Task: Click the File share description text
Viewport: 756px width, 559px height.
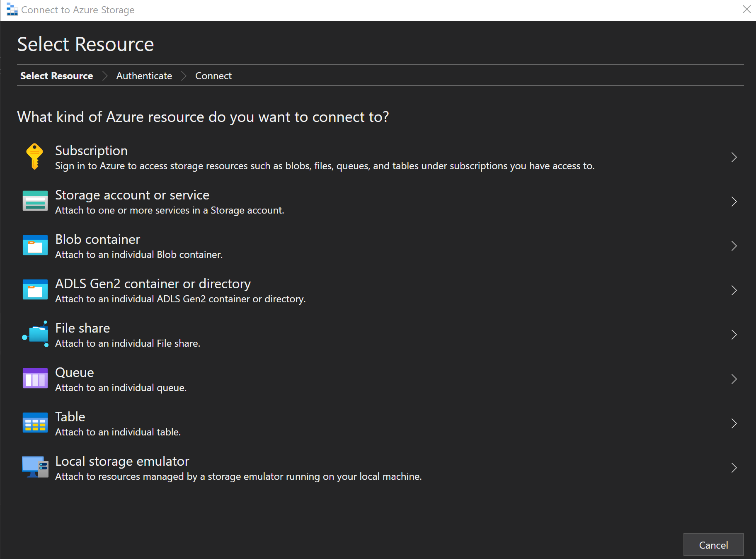Action: tap(128, 343)
